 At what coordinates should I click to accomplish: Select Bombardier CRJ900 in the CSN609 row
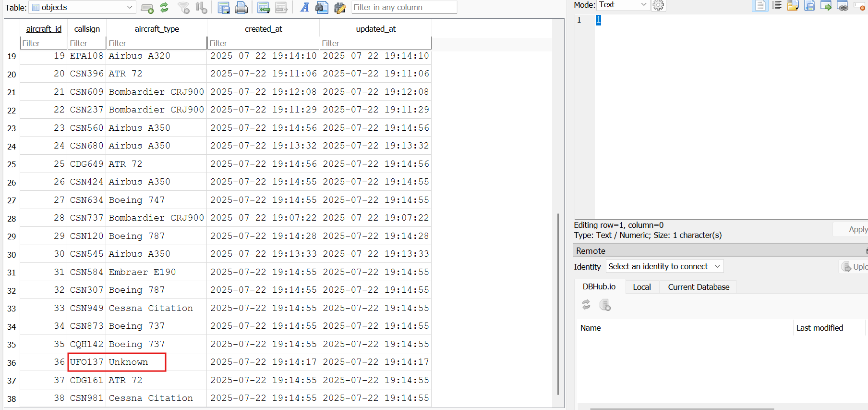point(157,92)
